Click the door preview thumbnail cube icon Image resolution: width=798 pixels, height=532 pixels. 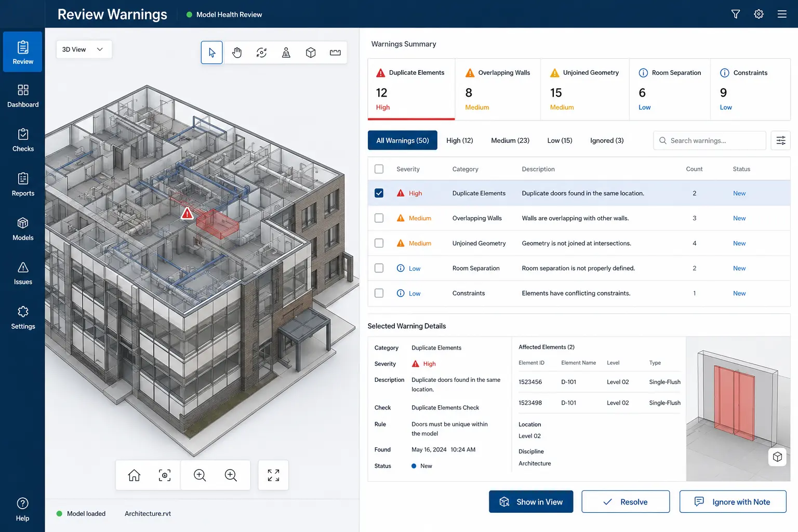point(777,457)
